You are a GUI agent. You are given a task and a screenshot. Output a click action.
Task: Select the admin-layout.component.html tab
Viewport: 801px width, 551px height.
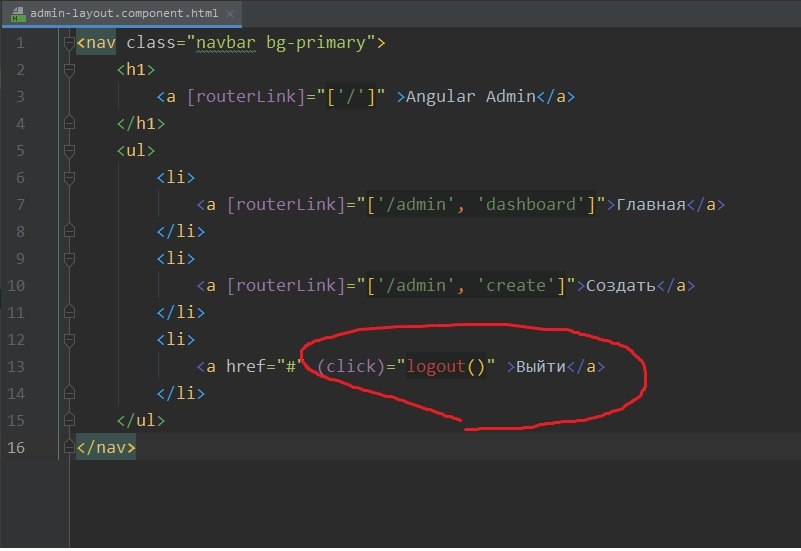click(x=121, y=13)
